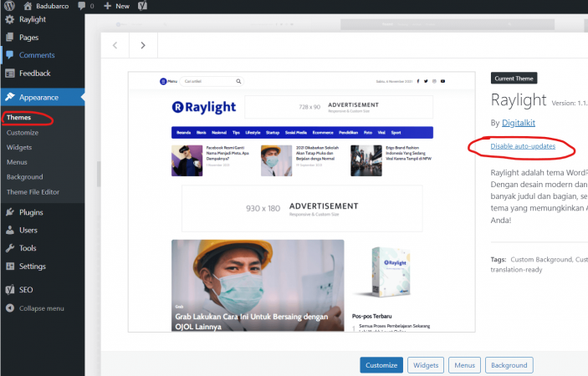Show previous theme with left arrow
The image size is (588, 376).
(x=115, y=45)
